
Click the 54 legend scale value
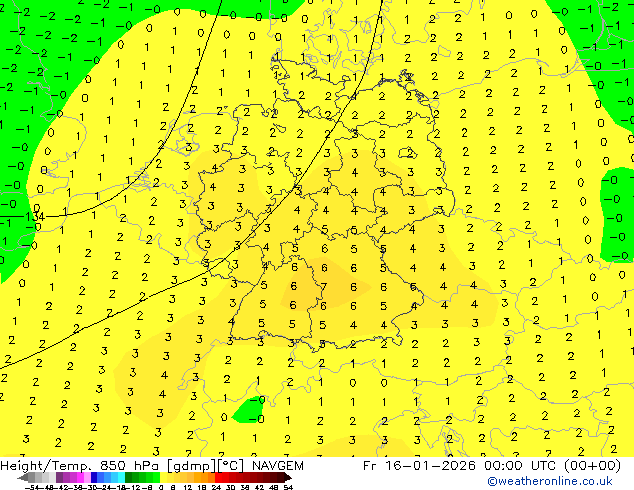pos(287,487)
